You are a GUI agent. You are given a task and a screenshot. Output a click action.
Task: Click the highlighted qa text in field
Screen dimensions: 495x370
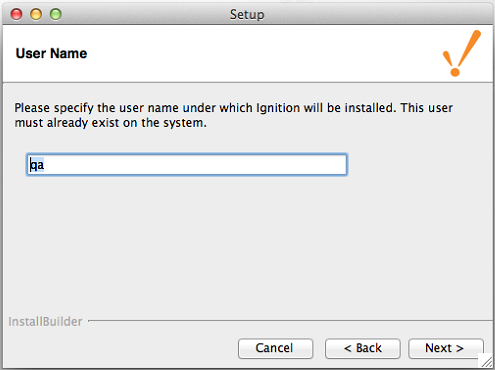coord(37,165)
